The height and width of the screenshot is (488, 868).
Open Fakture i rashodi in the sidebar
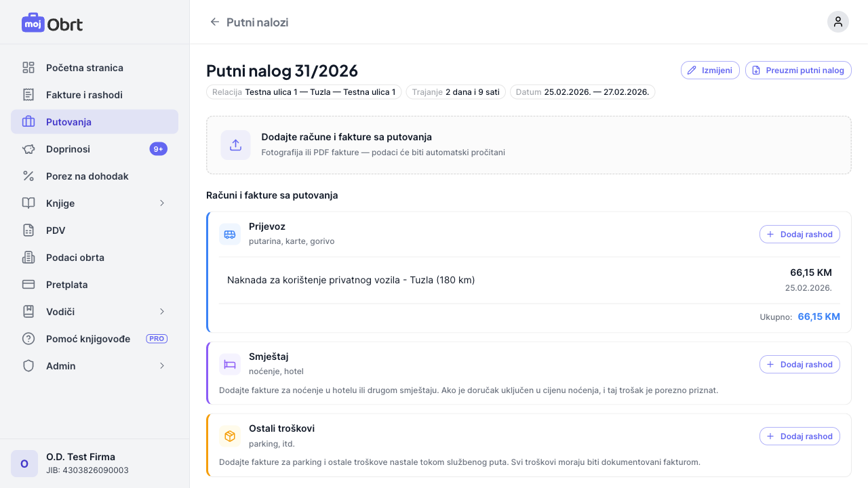pyautogui.click(x=84, y=95)
